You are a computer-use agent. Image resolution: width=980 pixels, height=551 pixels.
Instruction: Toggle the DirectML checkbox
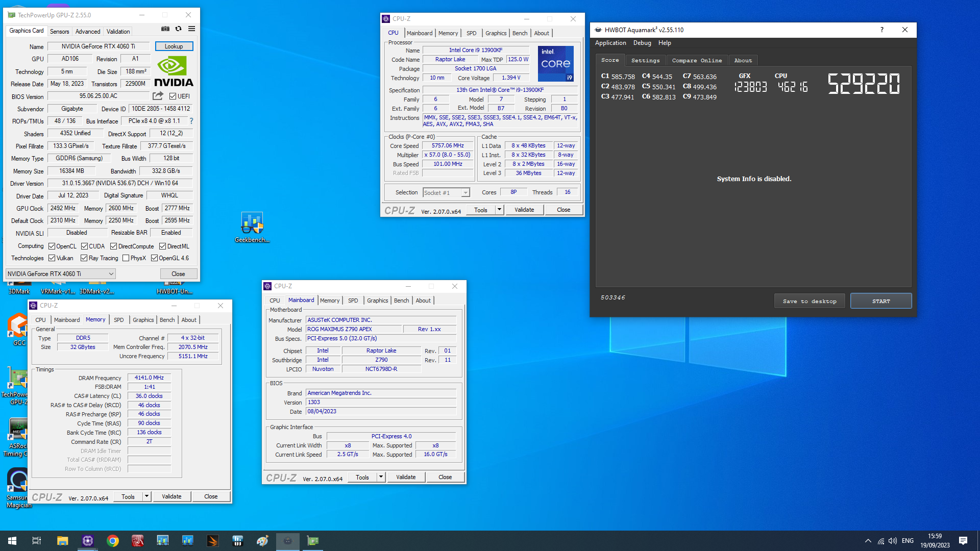coord(162,246)
